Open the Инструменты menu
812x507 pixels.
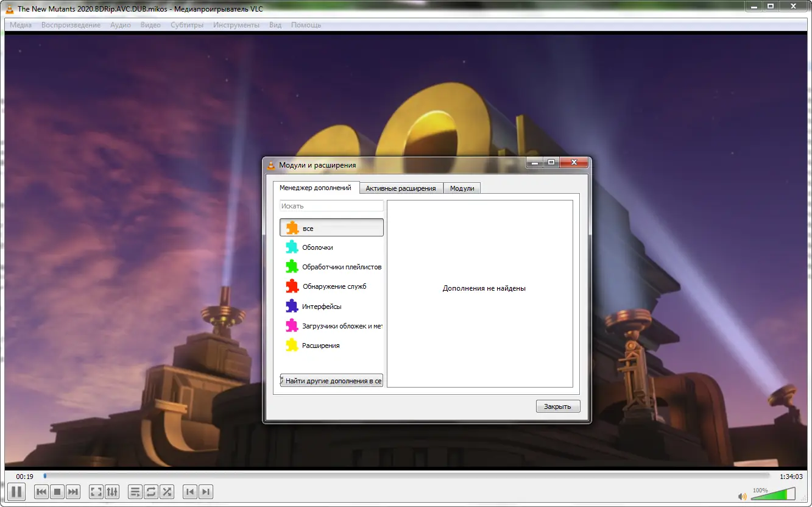[236, 25]
